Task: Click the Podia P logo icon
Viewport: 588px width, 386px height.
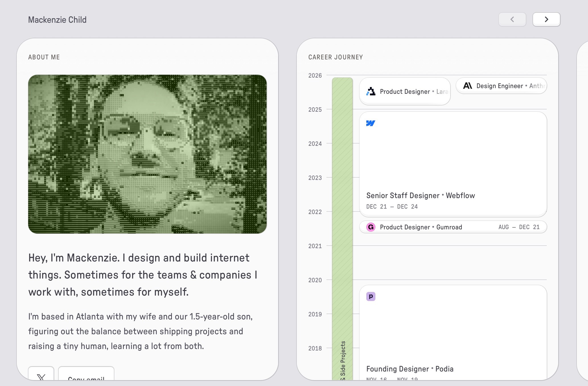Action: [371, 296]
